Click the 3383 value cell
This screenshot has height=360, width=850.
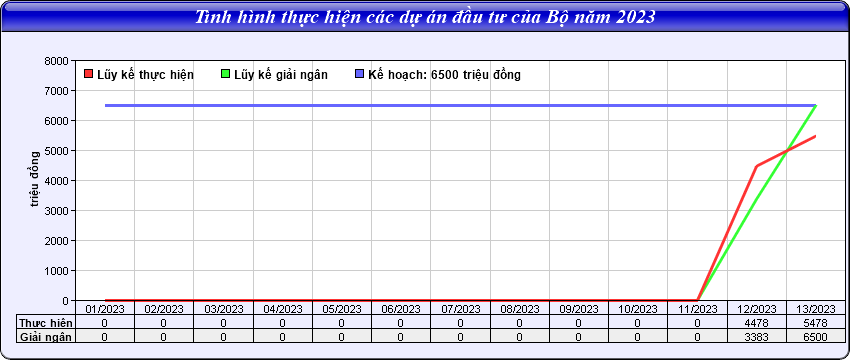click(x=757, y=337)
